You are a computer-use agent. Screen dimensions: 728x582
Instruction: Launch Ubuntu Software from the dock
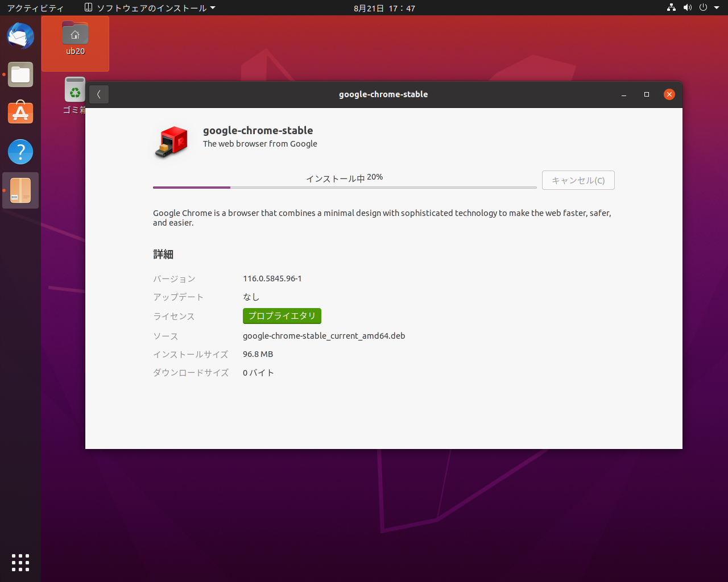[x=20, y=113]
